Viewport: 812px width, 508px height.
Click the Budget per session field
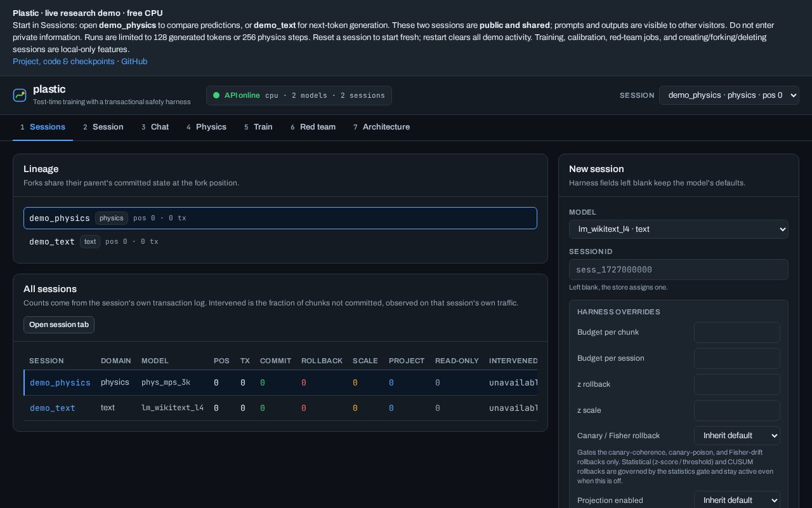pos(737,359)
